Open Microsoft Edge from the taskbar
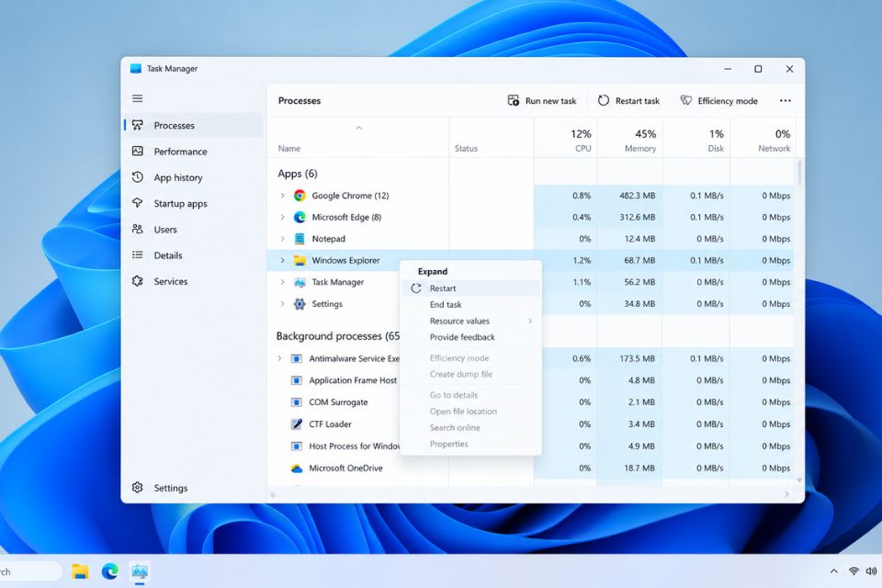 point(109,571)
